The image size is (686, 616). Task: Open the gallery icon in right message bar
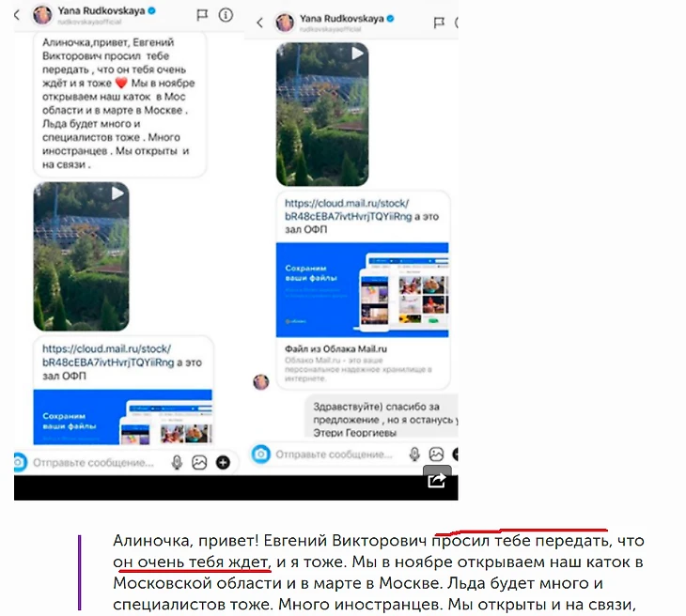pos(436,454)
